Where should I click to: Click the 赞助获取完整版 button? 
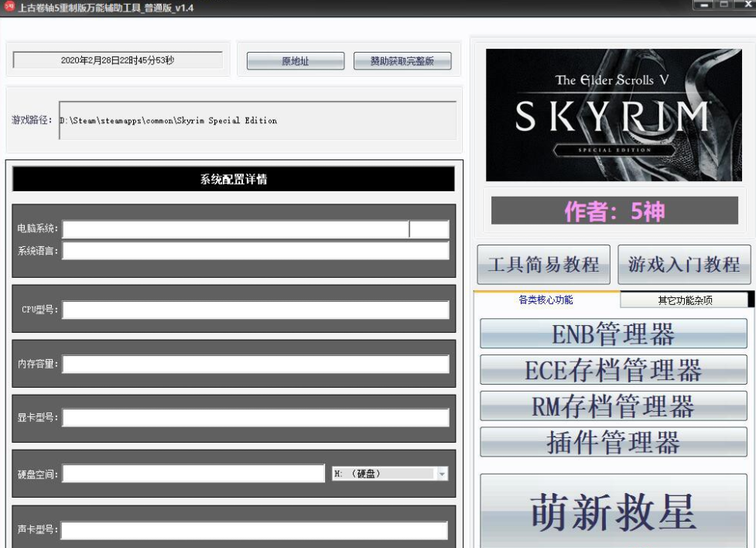[402, 61]
